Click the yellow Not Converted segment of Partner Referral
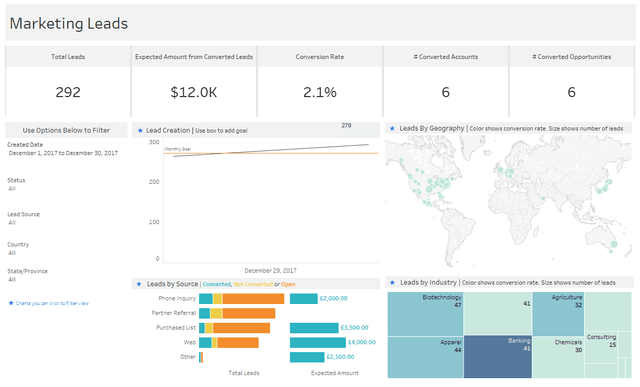The image size is (640, 387). click(x=216, y=313)
